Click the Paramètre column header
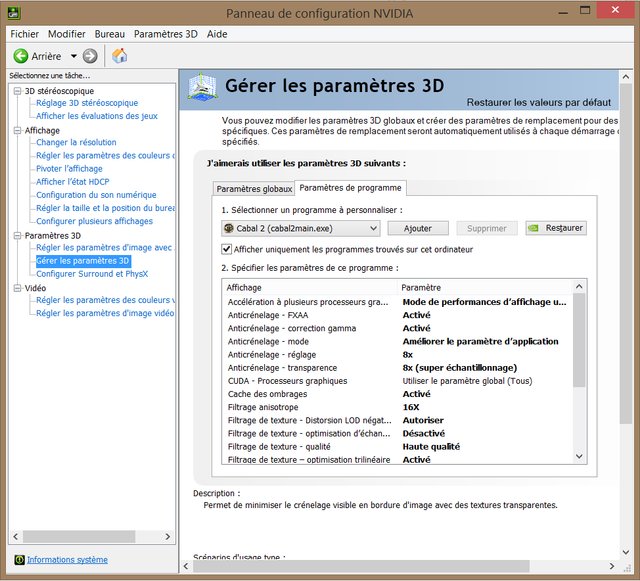The image size is (640, 581). coord(484,287)
